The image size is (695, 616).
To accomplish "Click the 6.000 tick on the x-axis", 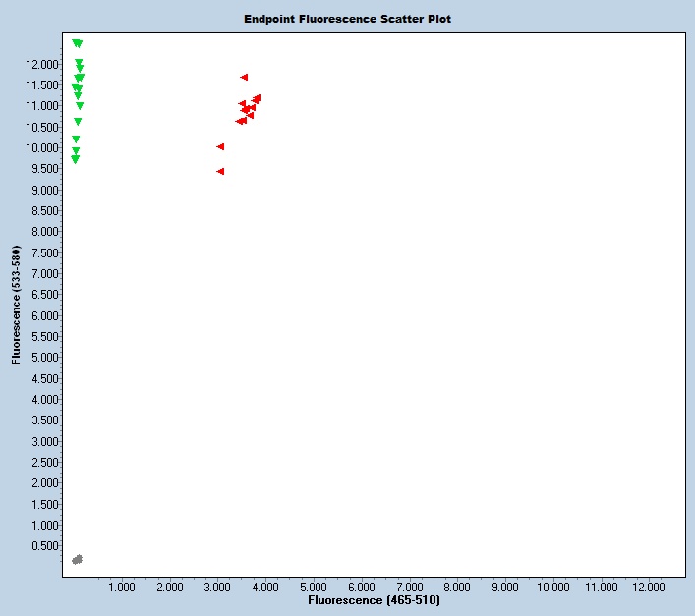I will [361, 587].
